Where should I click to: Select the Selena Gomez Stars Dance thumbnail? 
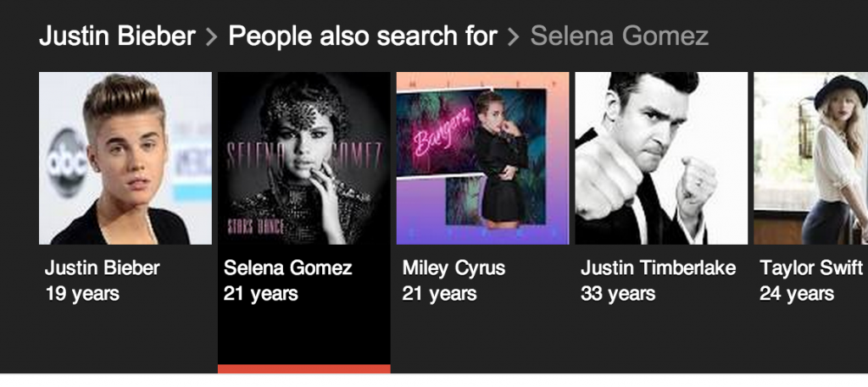click(x=304, y=158)
